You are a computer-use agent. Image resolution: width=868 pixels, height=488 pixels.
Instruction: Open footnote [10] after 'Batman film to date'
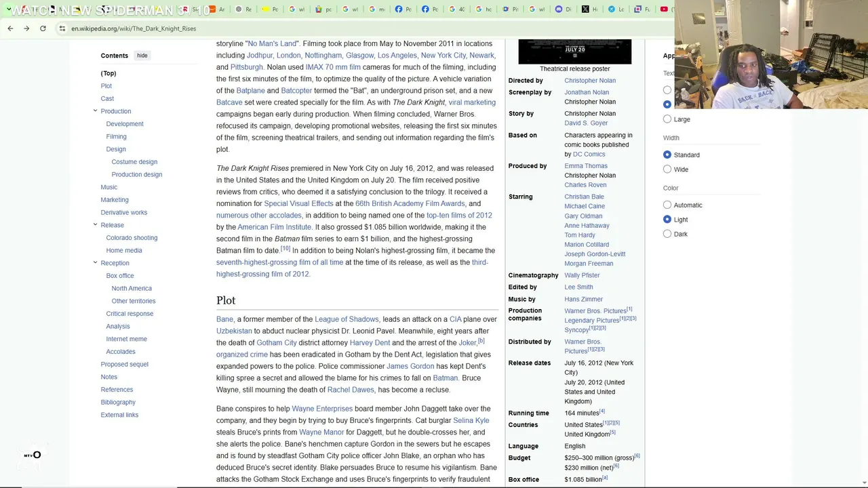pyautogui.click(x=285, y=249)
